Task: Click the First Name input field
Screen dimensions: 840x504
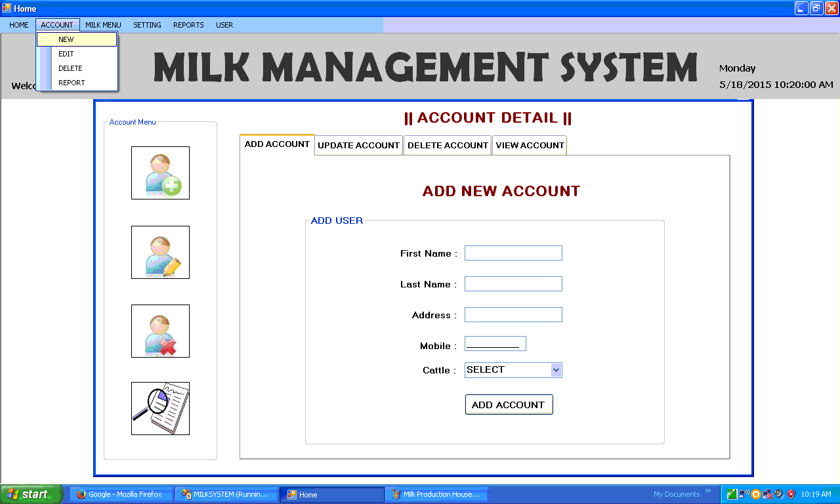Action: (x=513, y=253)
